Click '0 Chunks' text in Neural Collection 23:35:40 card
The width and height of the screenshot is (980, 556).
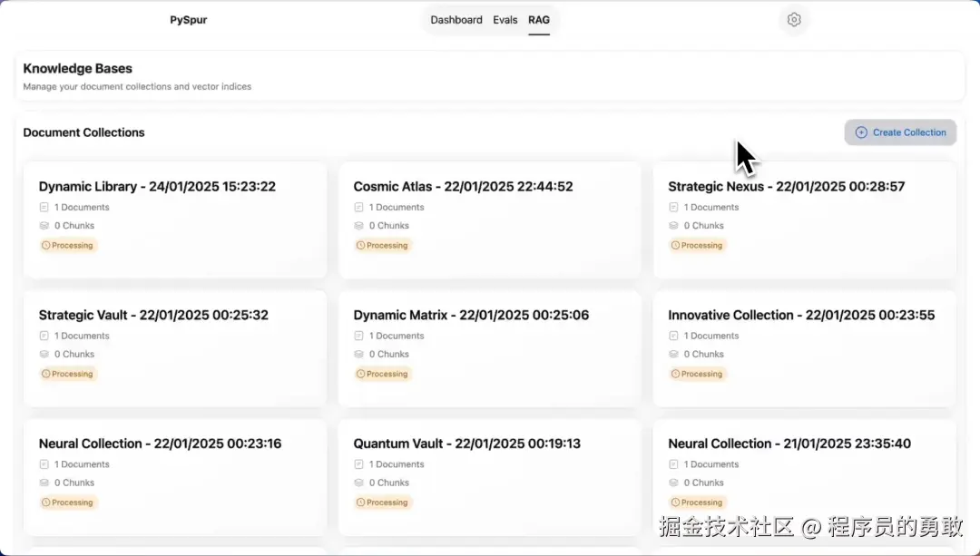pyautogui.click(x=703, y=483)
